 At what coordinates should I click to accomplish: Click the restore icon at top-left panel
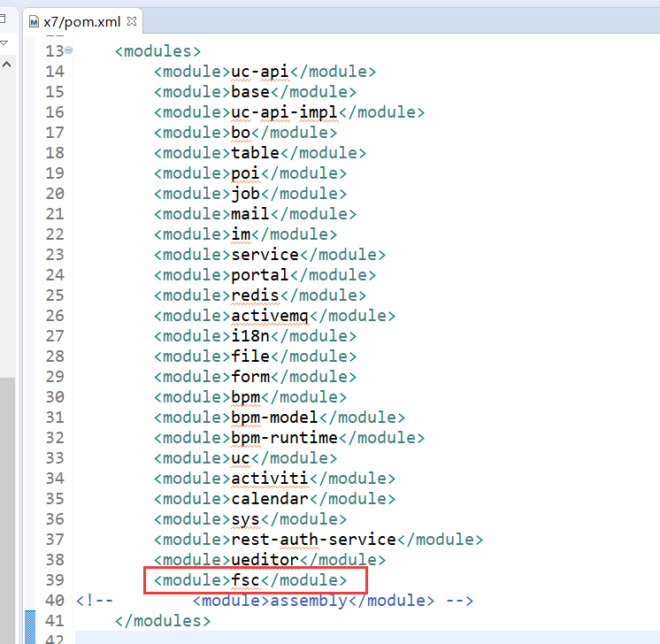click(2, 19)
